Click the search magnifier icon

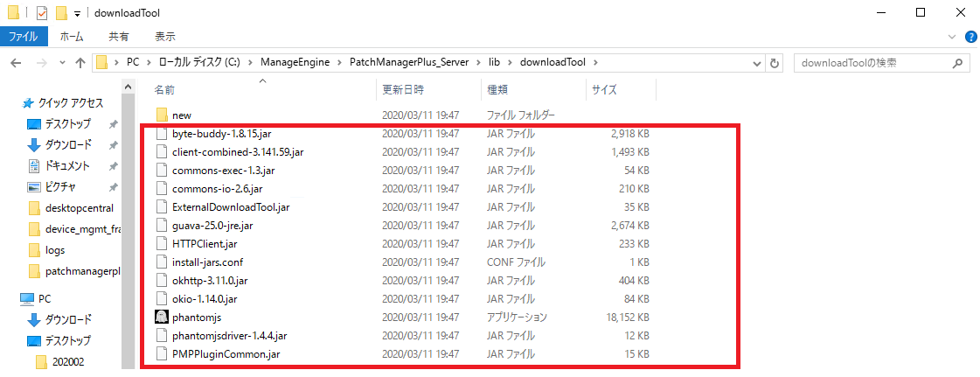point(957,63)
